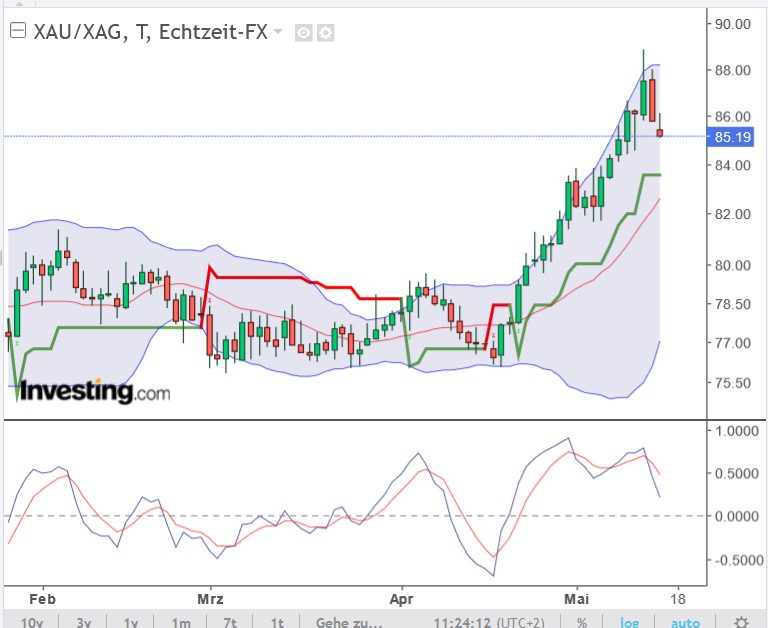Click the 0.0000 oscillator axis label
Viewport: 768px width, 628px height.
click(737, 516)
